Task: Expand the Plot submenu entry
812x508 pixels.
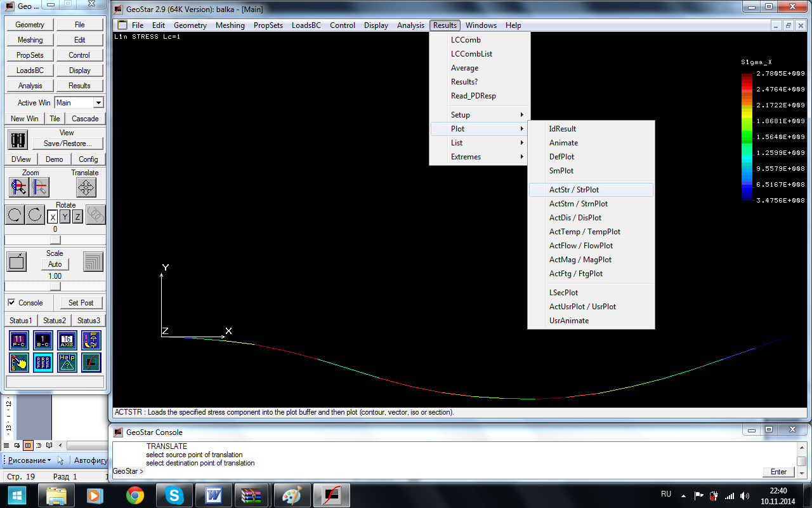Action: click(480, 129)
